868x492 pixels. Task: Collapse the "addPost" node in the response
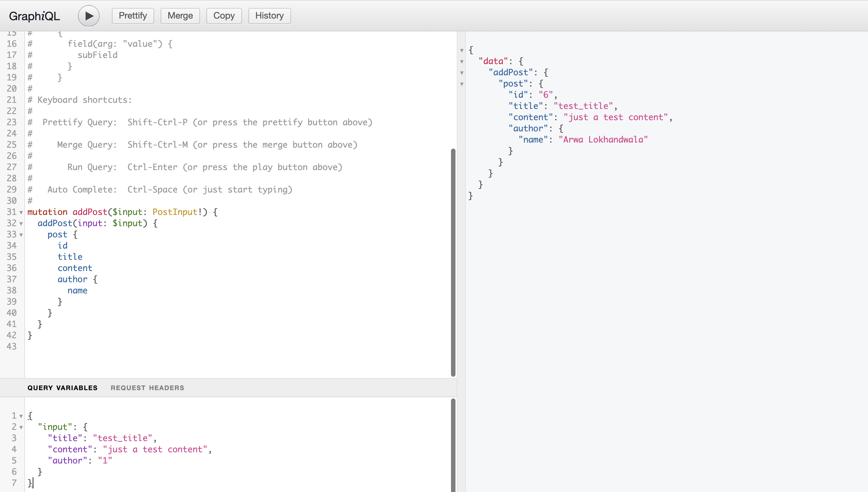[462, 73]
